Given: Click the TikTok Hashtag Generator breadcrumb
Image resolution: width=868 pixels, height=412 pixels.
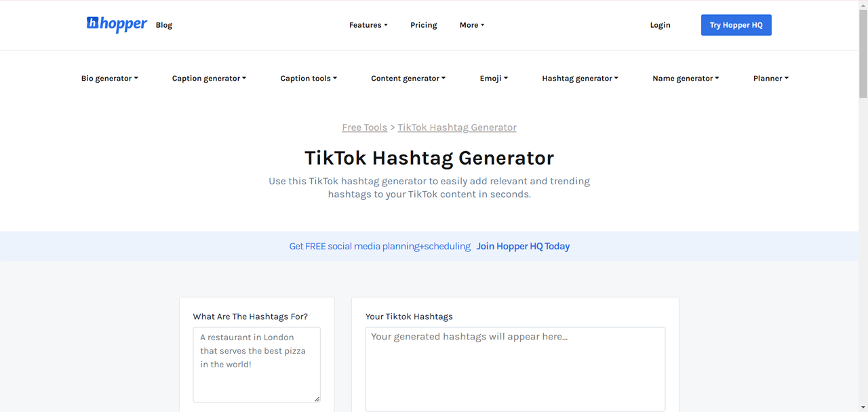Looking at the screenshot, I should click(457, 127).
